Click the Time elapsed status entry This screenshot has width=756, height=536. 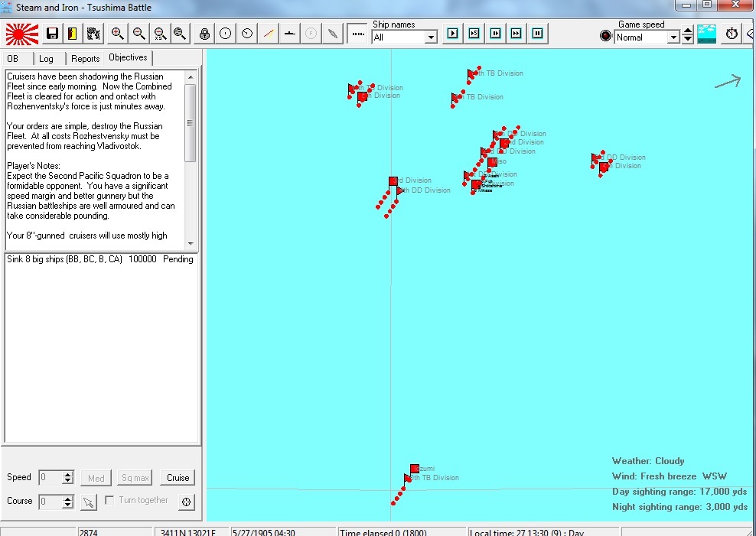point(402,532)
